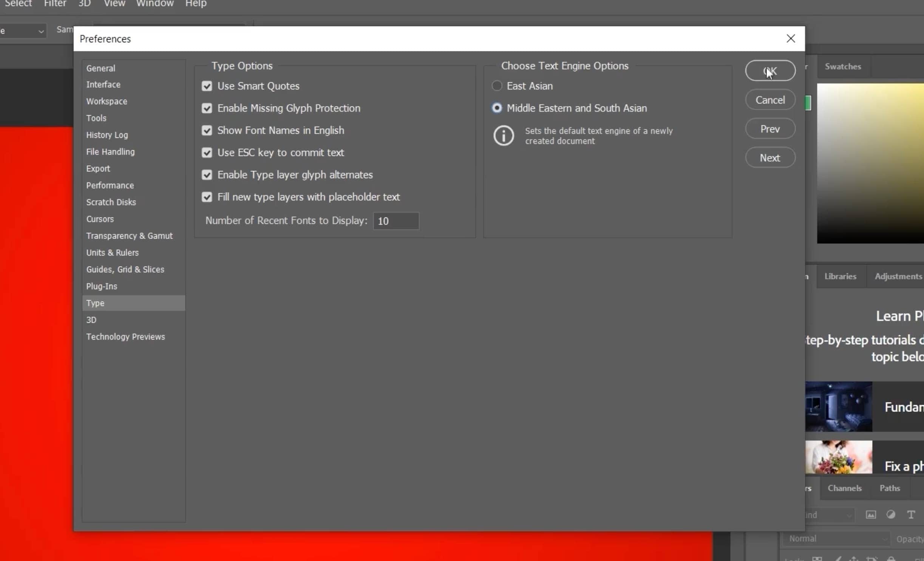Image resolution: width=924 pixels, height=561 pixels.
Task: Expand the dropdown at top-left options bar
Action: click(41, 31)
